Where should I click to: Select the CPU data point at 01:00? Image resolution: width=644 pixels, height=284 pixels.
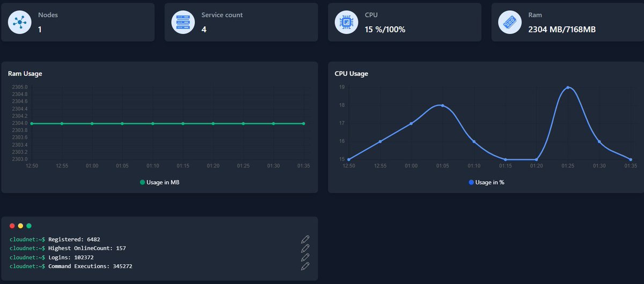tap(411, 123)
